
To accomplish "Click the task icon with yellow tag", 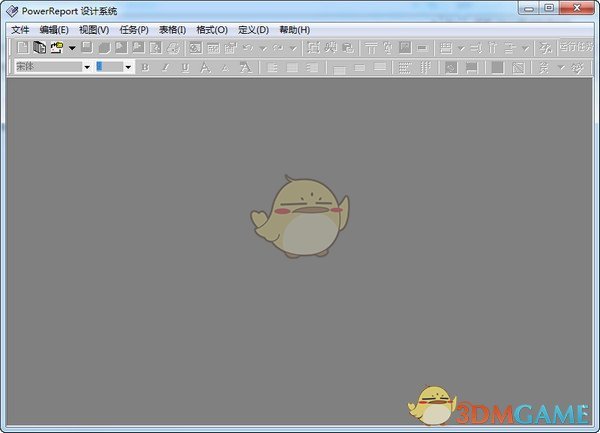I will [57, 48].
